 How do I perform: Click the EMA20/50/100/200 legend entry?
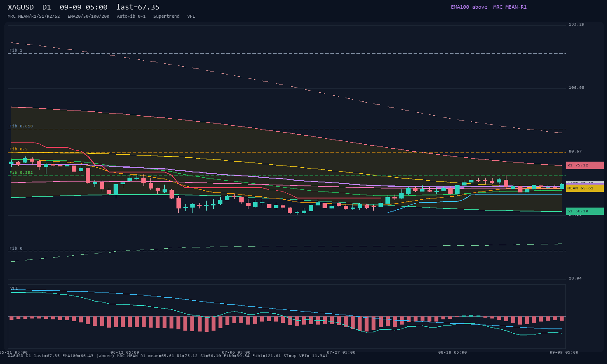pos(88,16)
